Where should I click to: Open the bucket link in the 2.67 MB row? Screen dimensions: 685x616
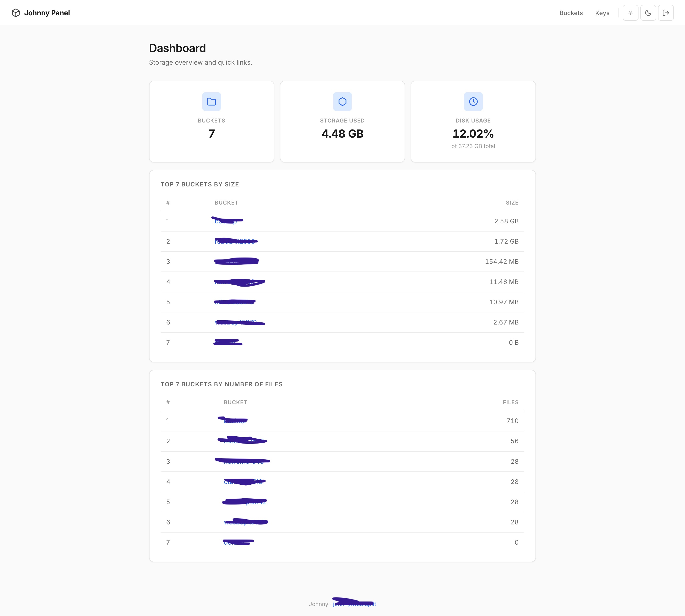point(236,322)
